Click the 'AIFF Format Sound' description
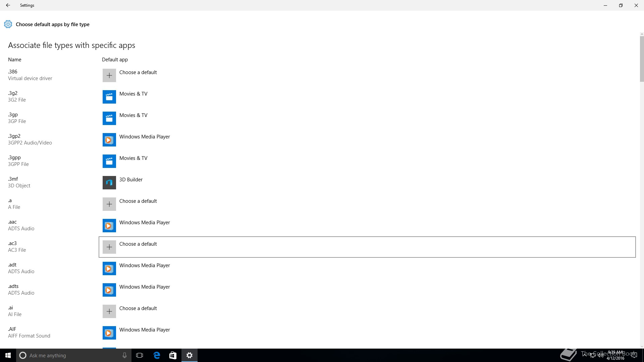The image size is (644, 362). pos(29,336)
